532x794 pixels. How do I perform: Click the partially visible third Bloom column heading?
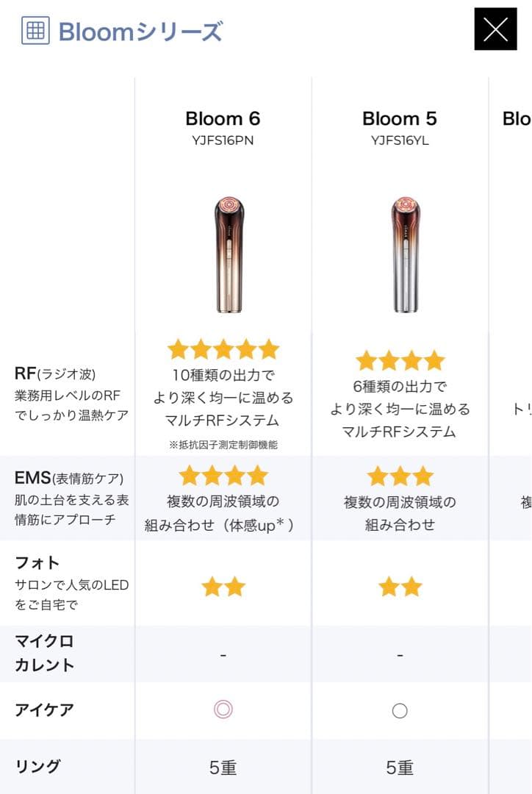point(517,118)
